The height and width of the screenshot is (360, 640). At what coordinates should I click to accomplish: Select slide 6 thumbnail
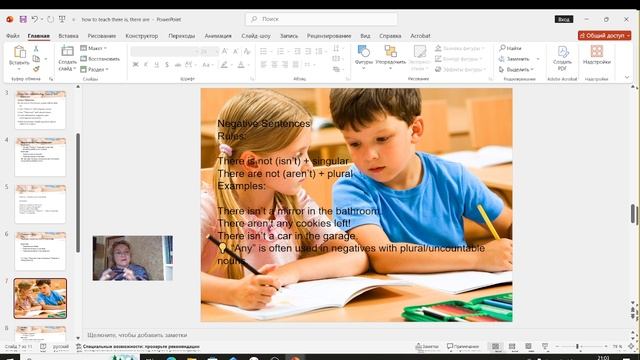(40, 251)
